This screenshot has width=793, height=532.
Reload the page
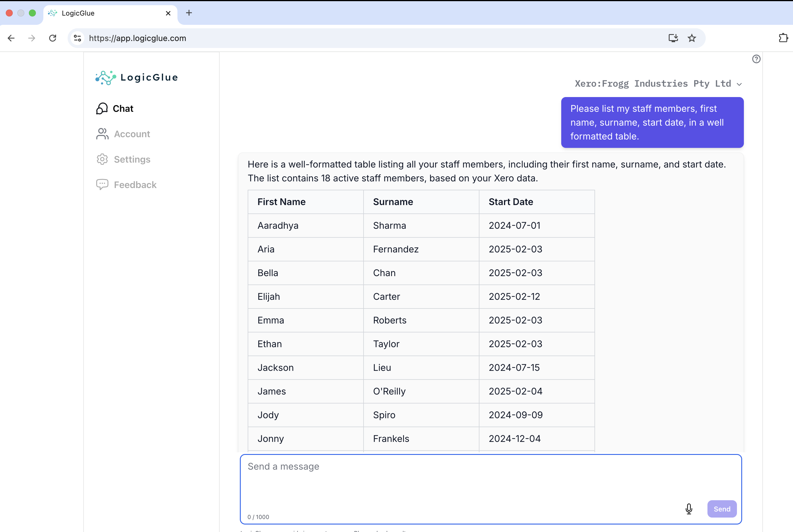[53, 38]
